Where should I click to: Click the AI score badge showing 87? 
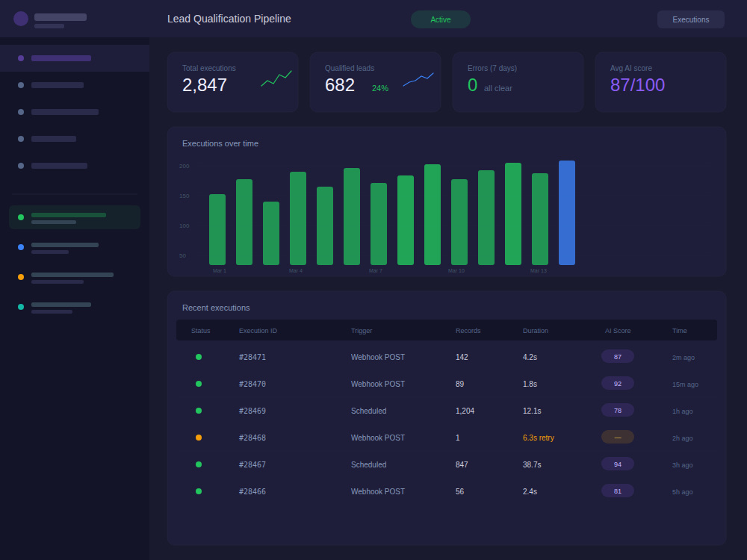(618, 357)
